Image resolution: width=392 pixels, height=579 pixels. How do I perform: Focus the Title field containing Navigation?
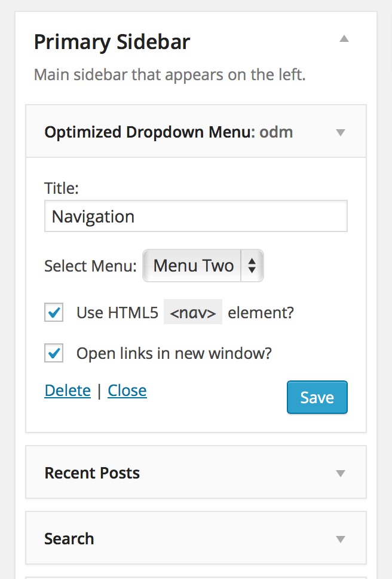[196, 216]
